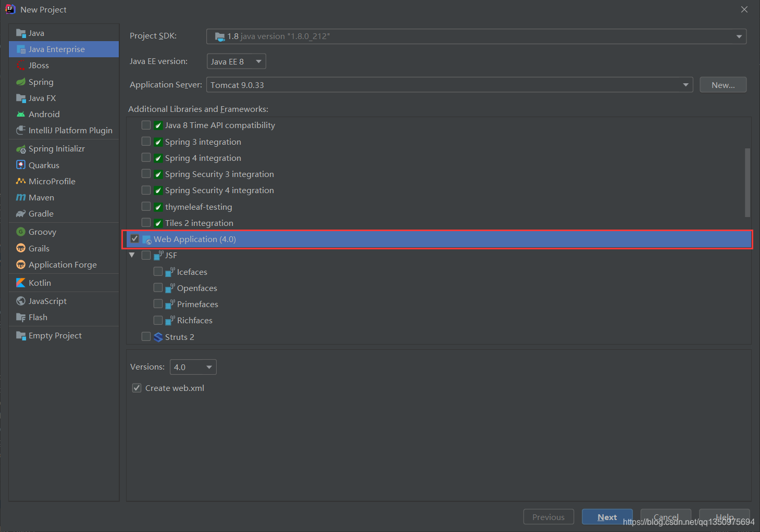This screenshot has width=760, height=532.
Task: Click the JBoss icon in the sidebar
Action: click(x=21, y=66)
